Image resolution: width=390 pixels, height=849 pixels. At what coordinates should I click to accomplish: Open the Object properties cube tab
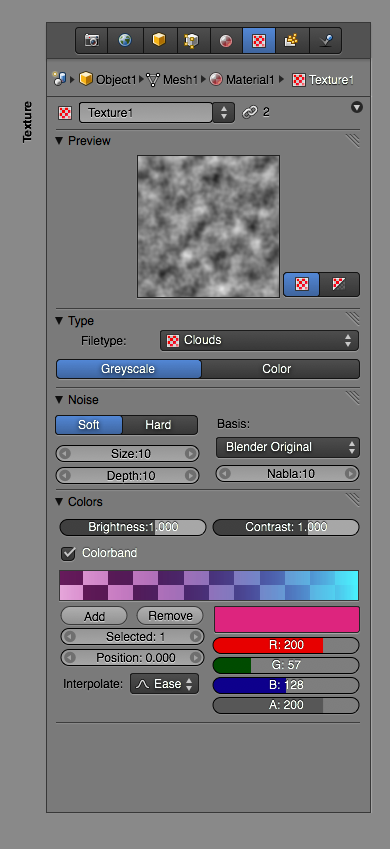pyautogui.click(x=159, y=41)
